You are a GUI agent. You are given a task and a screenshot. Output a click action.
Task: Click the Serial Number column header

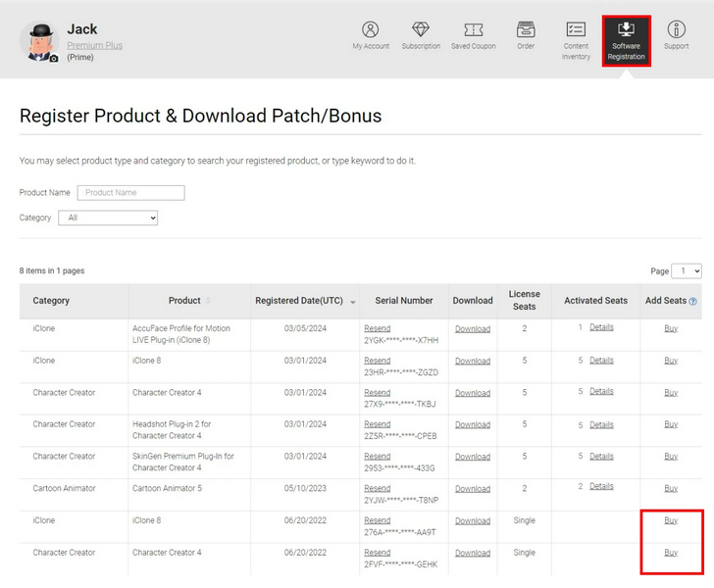404,301
